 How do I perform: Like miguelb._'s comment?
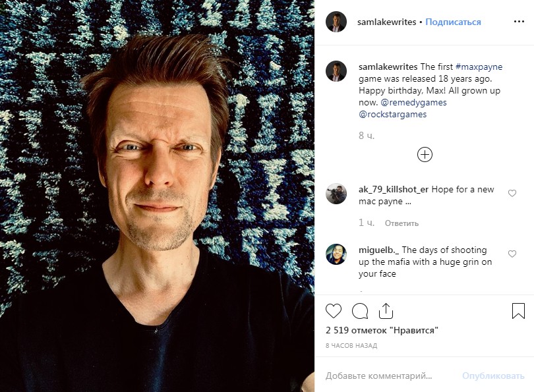click(x=512, y=254)
